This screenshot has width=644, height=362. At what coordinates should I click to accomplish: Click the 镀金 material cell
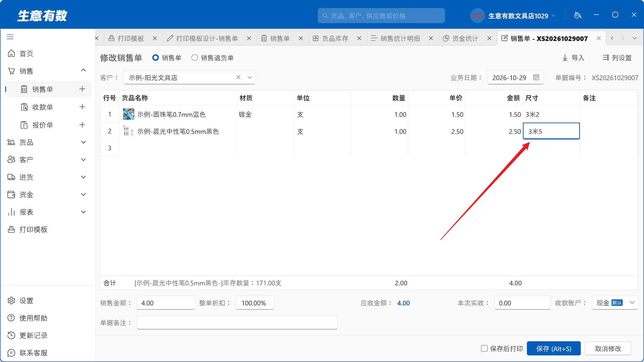tap(265, 114)
